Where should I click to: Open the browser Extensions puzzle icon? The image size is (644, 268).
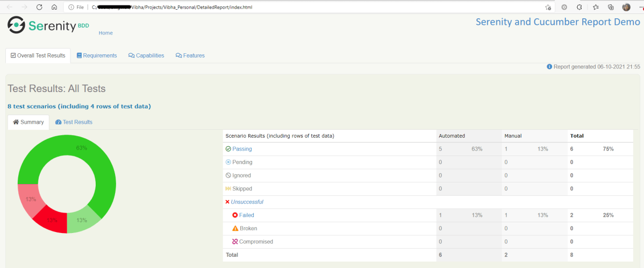coord(579,7)
